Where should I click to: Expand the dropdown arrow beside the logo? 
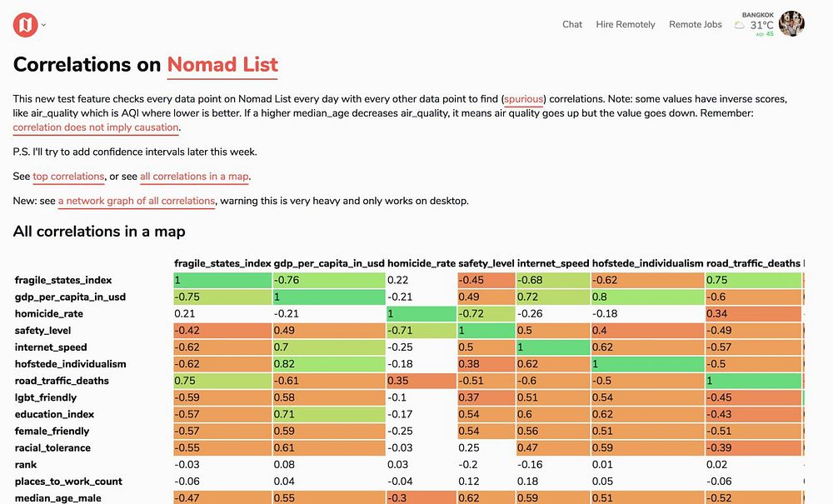pos(43,24)
